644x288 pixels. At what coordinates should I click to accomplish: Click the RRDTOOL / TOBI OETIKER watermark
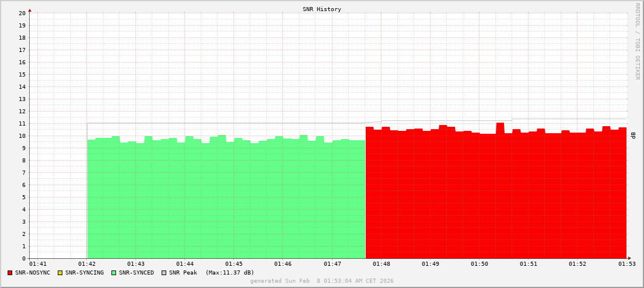pos(637,41)
